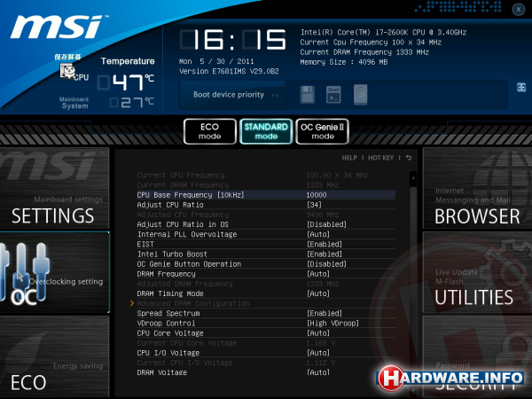The height and width of the screenshot is (399, 532).
Task: Expand Advanced DRAM Configuration submenu
Action: pyautogui.click(x=193, y=303)
